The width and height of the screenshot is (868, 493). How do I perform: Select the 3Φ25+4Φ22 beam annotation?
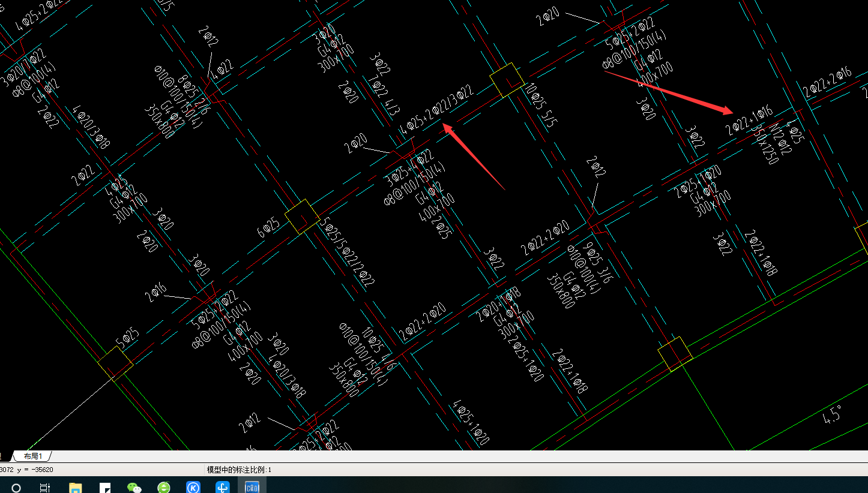(x=409, y=168)
